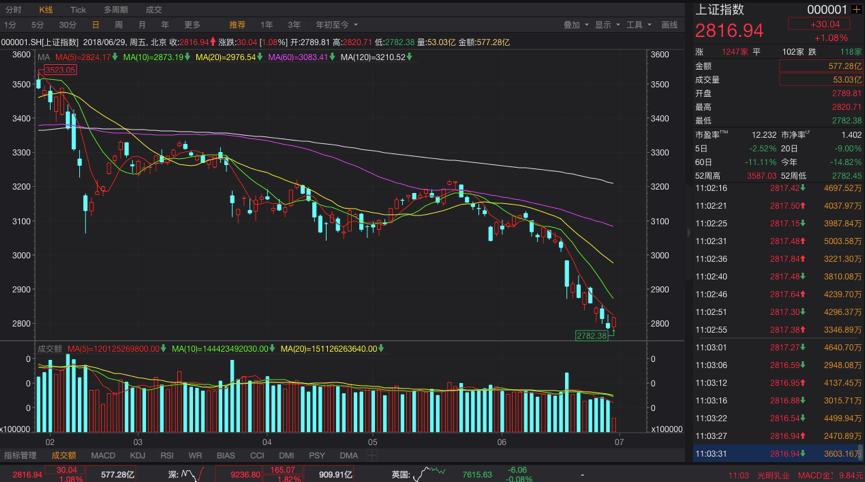Click the 3523.05 high price label
The image size is (865, 482).
[x=60, y=69]
